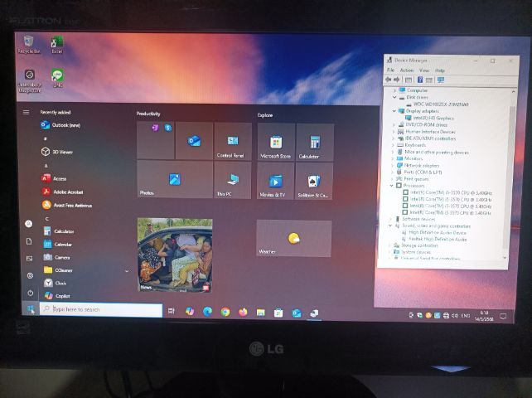Click the Chrome icon on the taskbar
This screenshot has width=532, height=398.
(x=225, y=312)
